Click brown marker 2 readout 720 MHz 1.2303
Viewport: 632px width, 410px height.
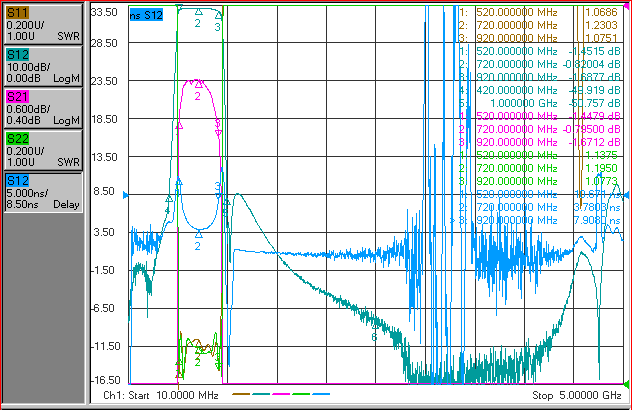(x=538, y=25)
